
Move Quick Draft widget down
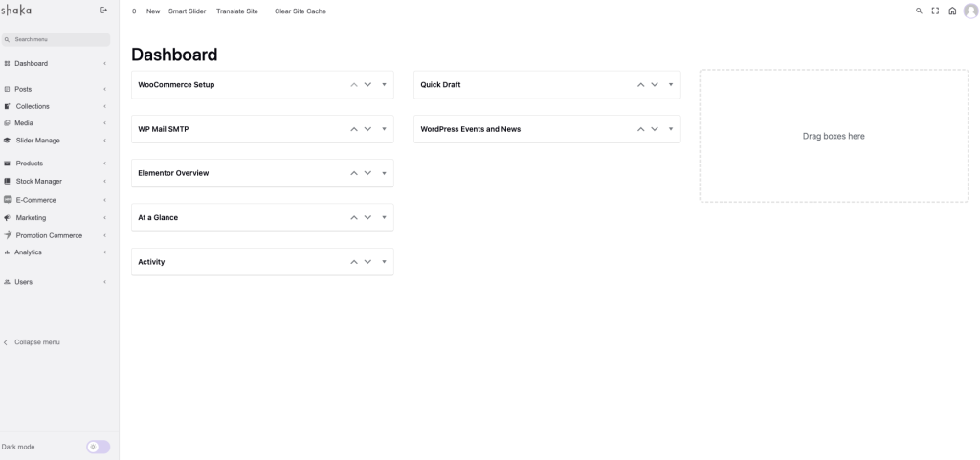pyautogui.click(x=655, y=85)
